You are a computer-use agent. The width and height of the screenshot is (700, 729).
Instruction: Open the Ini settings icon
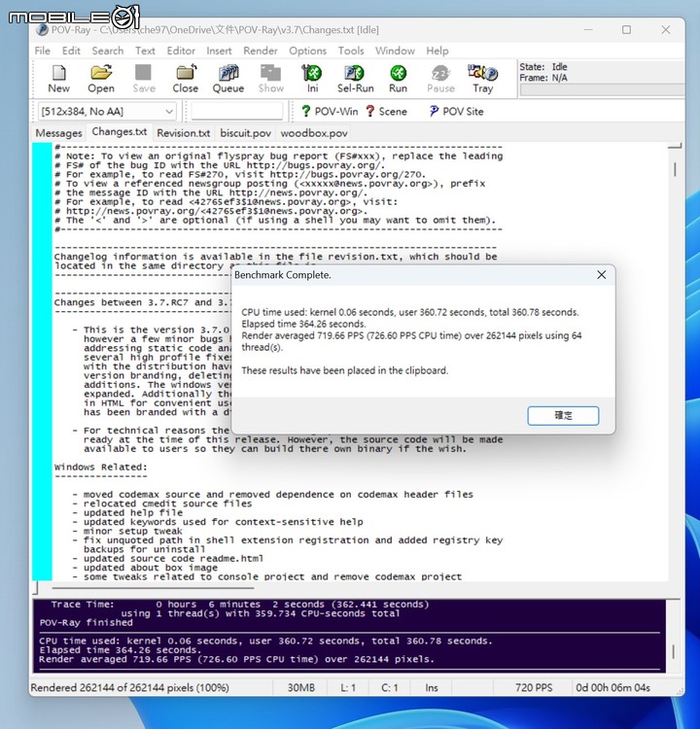312,79
